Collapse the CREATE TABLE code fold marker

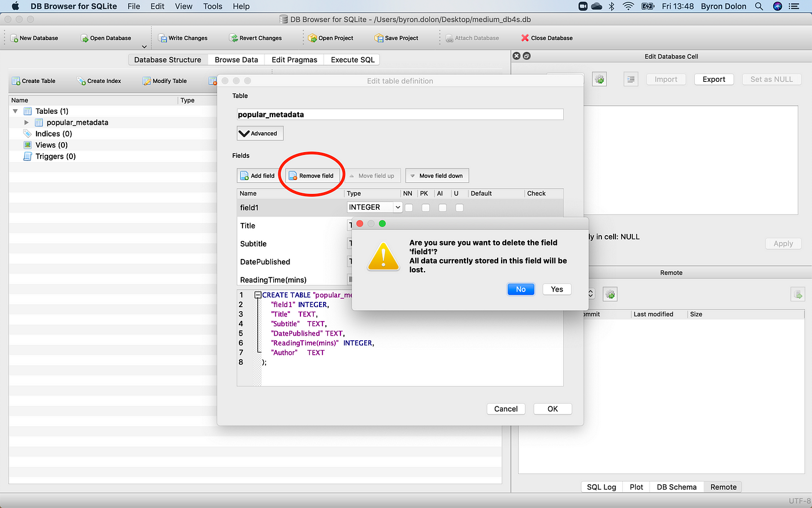(258, 295)
